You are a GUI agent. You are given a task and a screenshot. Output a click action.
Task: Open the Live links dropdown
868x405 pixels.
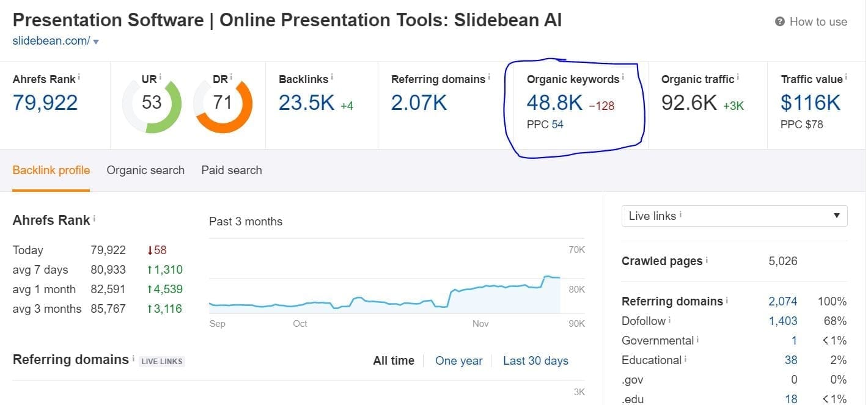[734, 216]
